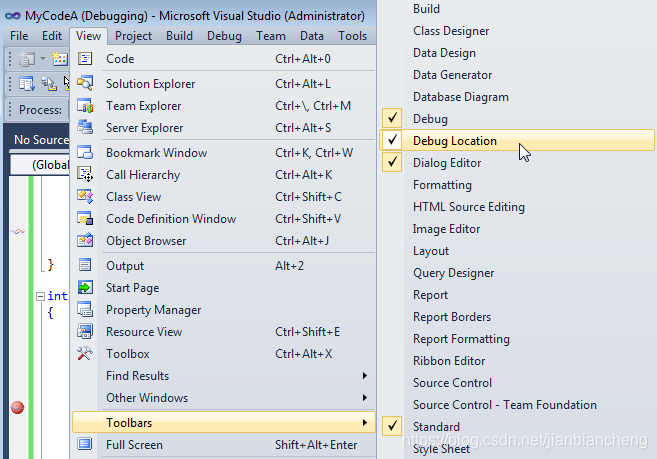Click the new project toolbar icon

point(27,59)
